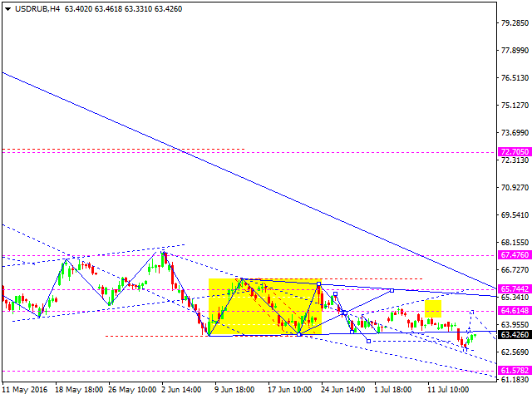
Task: Click the 11 May 2016 date label
Action: tap(25, 390)
